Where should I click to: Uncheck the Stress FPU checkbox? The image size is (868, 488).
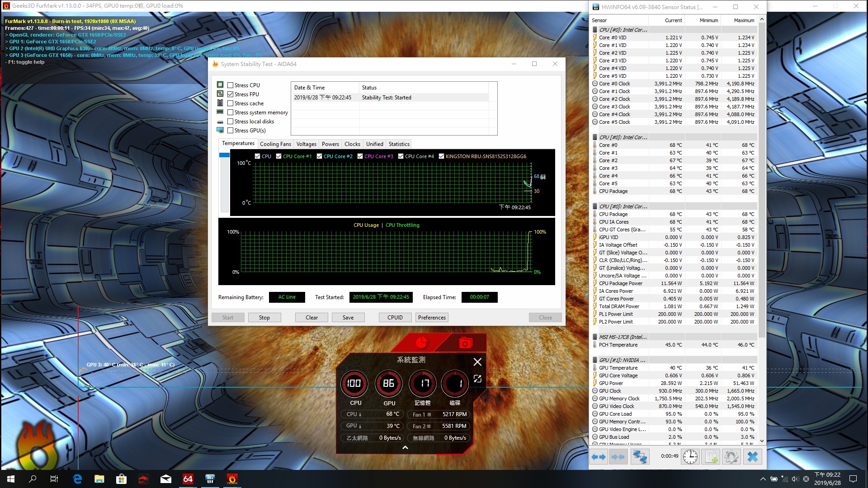(231, 94)
